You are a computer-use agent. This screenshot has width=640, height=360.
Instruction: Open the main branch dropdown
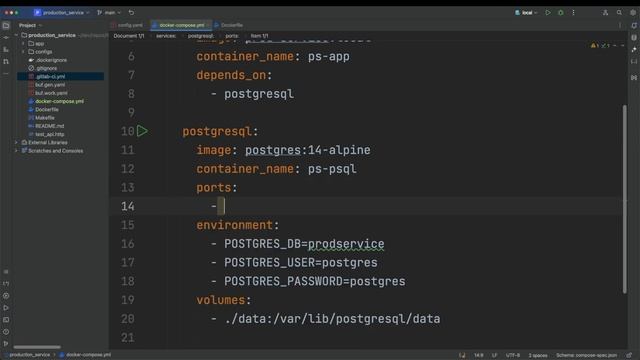(x=109, y=13)
